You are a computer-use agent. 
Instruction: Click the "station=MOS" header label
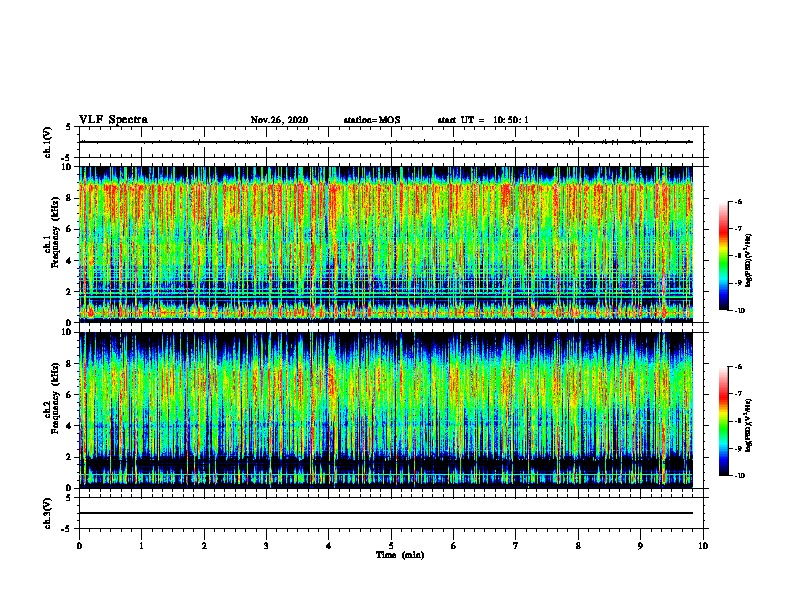click(372, 120)
